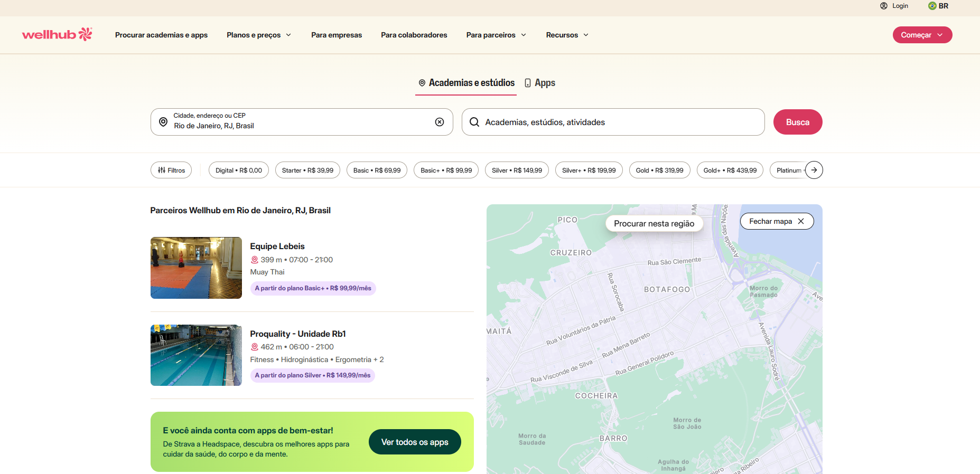The height and width of the screenshot is (474, 980).
Task: Open Para empresas menu item
Action: pyautogui.click(x=337, y=35)
